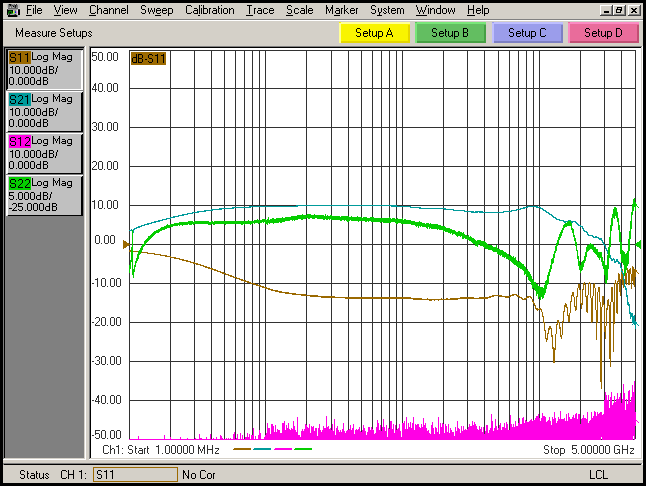The width and height of the screenshot is (646, 486).
Task: Click the brown S11 legend line
Action: pyautogui.click(x=242, y=449)
